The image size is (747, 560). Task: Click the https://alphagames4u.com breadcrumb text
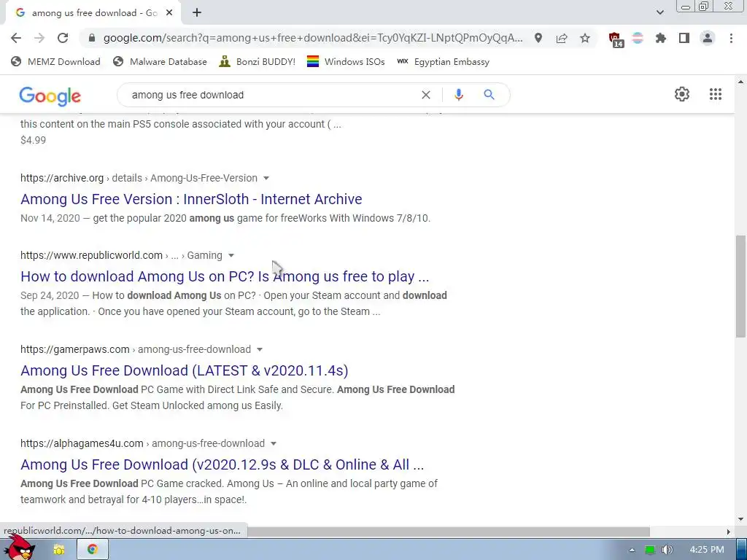(82, 443)
